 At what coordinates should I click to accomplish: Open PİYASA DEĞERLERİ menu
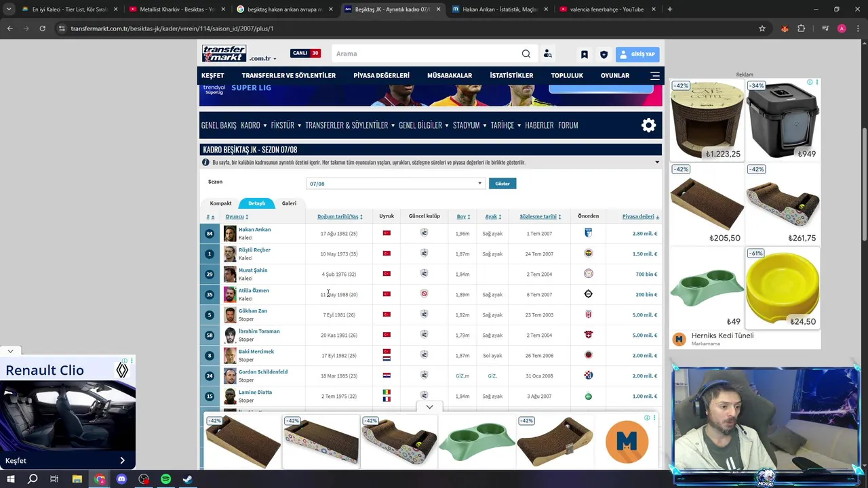[381, 75]
